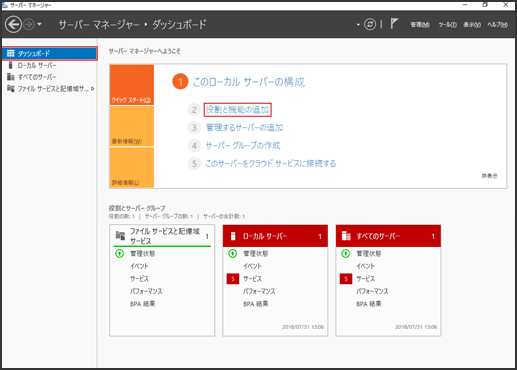Click the back navigation arrow icon
Screen dimensions: 517x370
click(x=13, y=24)
